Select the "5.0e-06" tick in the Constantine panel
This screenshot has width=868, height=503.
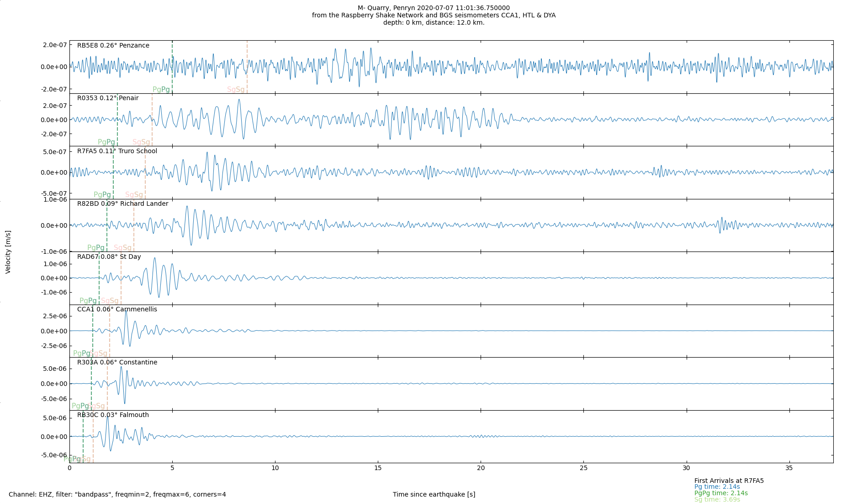(x=55, y=369)
